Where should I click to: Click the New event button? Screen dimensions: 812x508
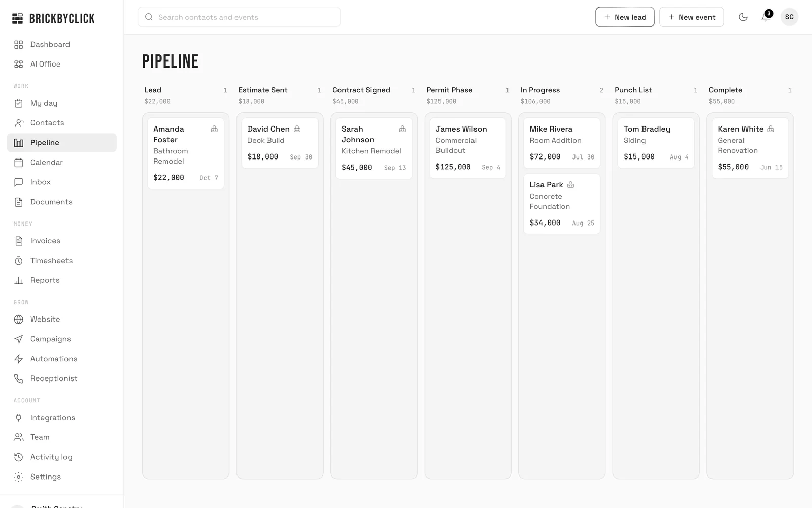point(691,17)
